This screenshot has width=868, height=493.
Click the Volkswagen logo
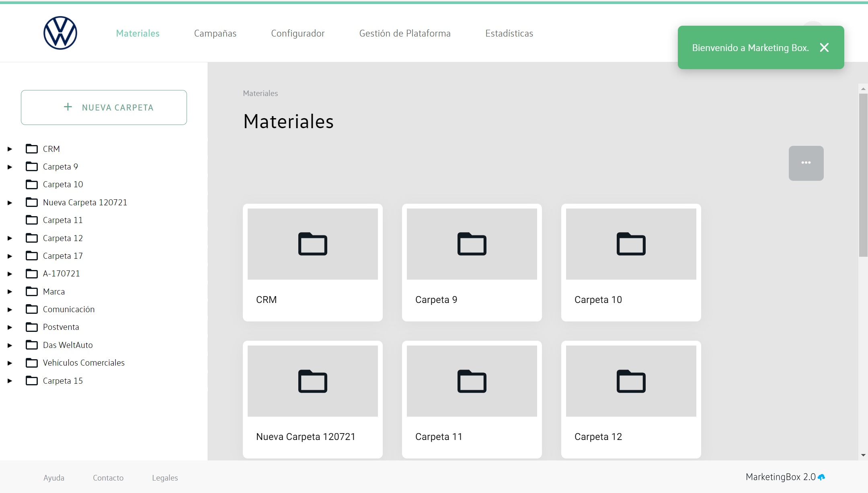(60, 33)
